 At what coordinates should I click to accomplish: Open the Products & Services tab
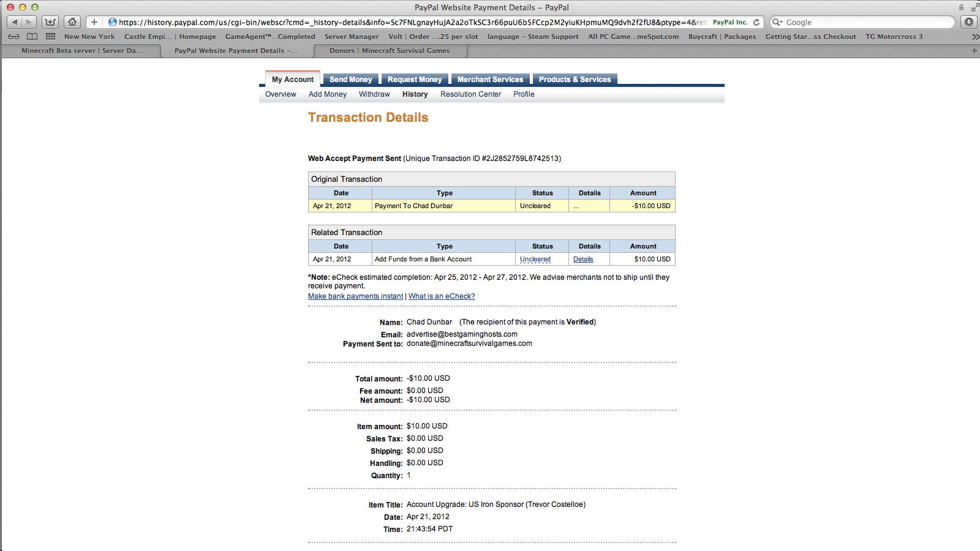pos(575,80)
